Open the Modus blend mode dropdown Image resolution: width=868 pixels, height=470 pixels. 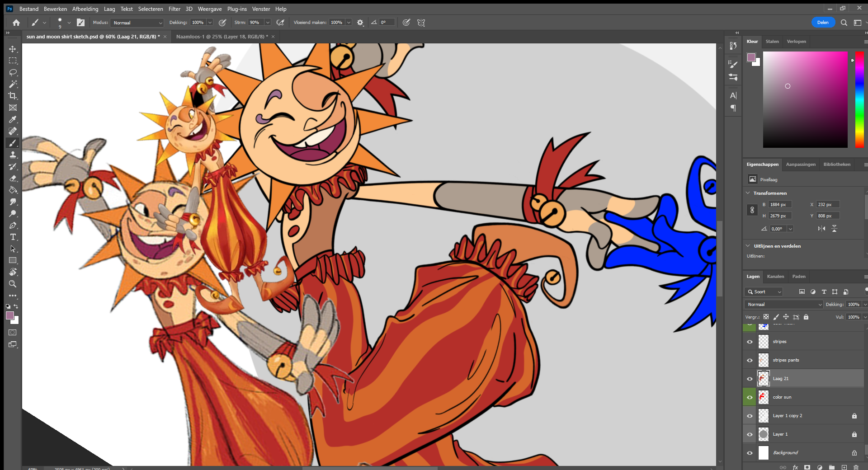tap(137, 23)
